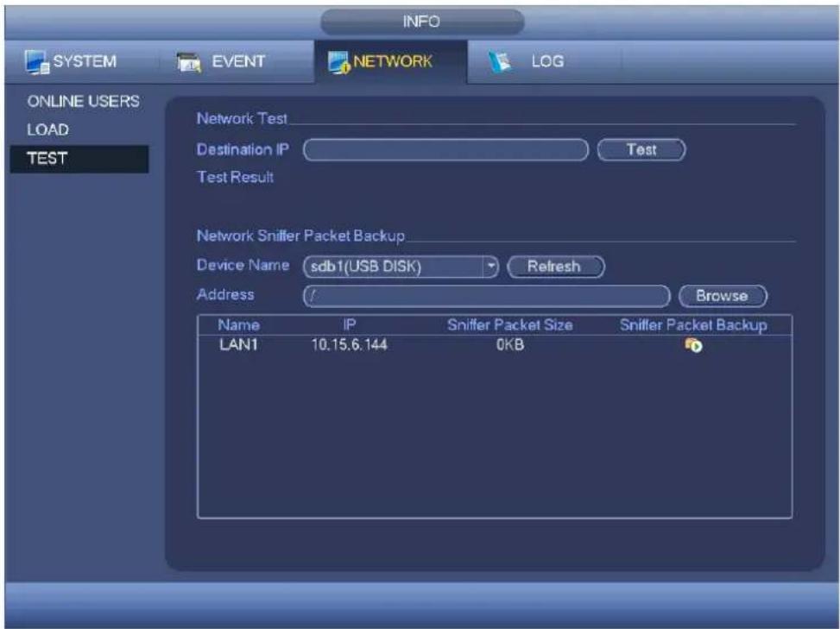Click the NETWORK tab icon
This screenshot has height=629, width=840.
[338, 63]
